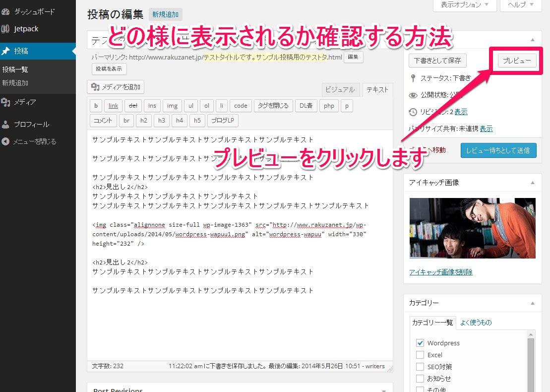Open the メディア media menu

click(25, 102)
